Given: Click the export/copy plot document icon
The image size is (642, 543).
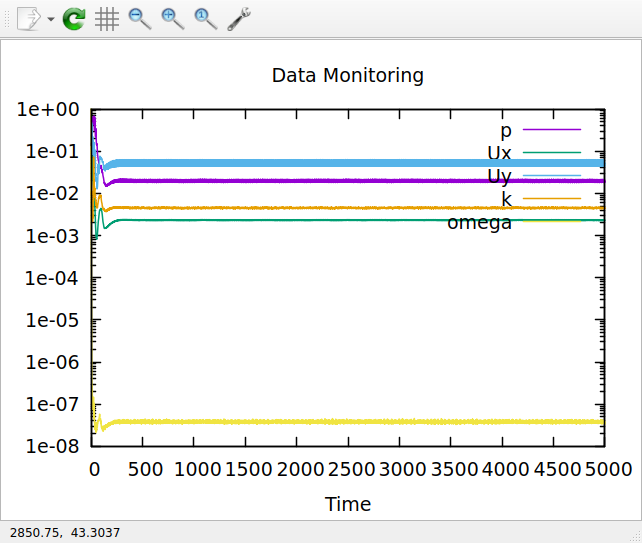Looking at the screenshot, I should pos(29,18).
